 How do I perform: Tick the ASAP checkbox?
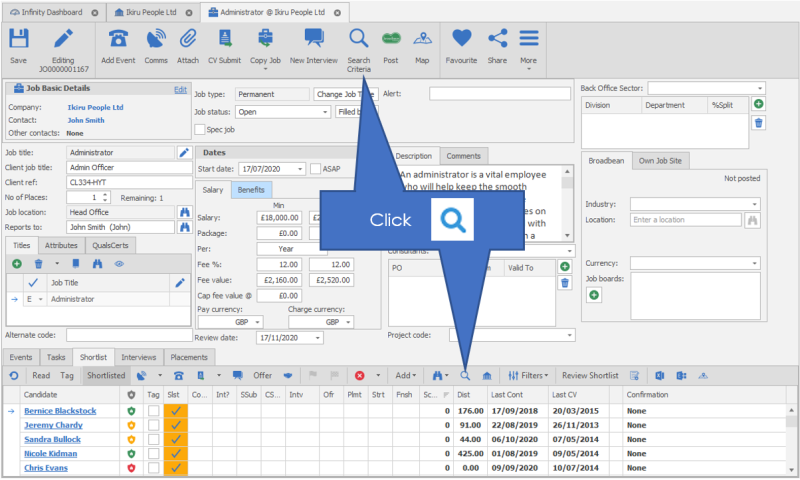click(x=316, y=168)
